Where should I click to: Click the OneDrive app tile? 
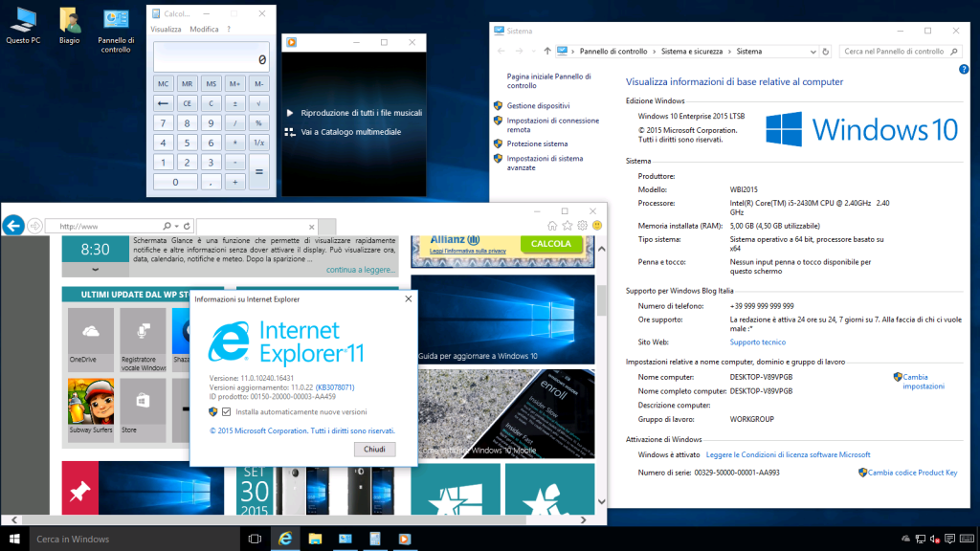pos(91,338)
